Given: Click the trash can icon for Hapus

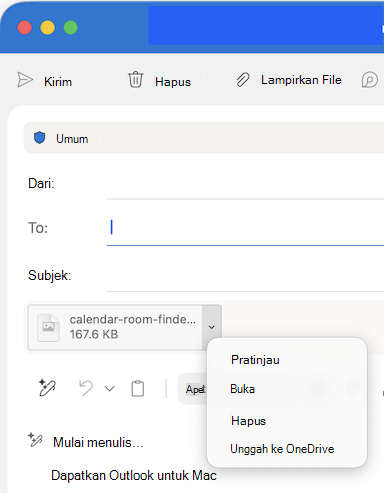Looking at the screenshot, I should [x=135, y=80].
